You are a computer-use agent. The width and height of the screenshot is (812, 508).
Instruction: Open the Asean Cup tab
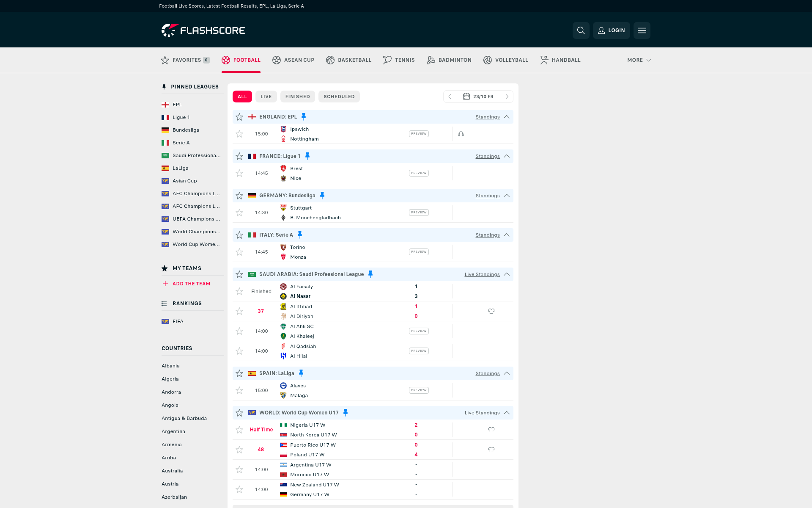coord(293,60)
